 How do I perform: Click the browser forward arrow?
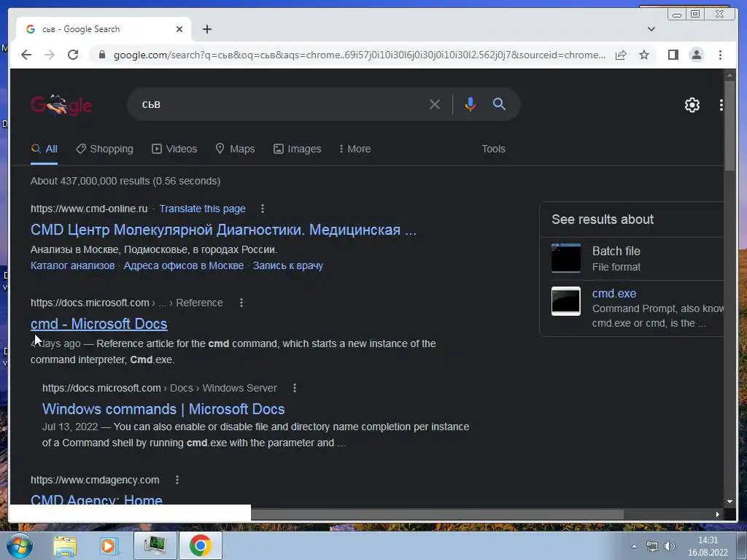[x=50, y=55]
